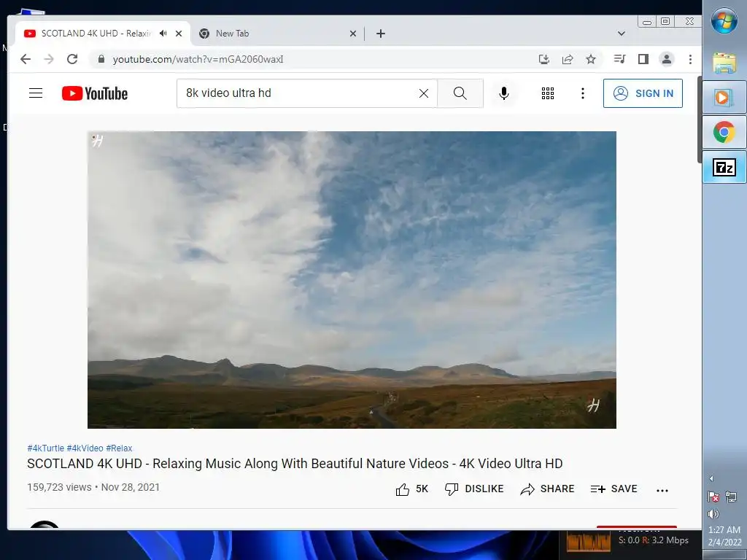This screenshot has width=747, height=560.
Task: Click the SIGN IN button
Action: 643,93
